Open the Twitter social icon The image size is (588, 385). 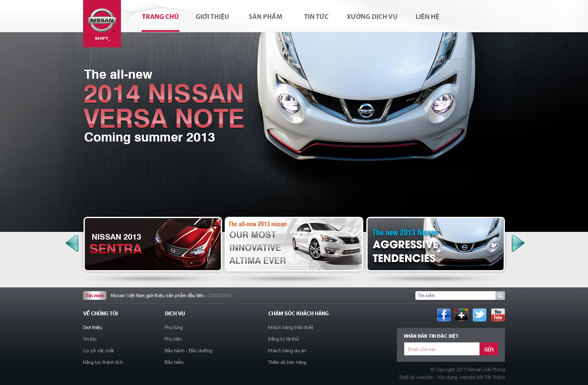pyautogui.click(x=480, y=315)
